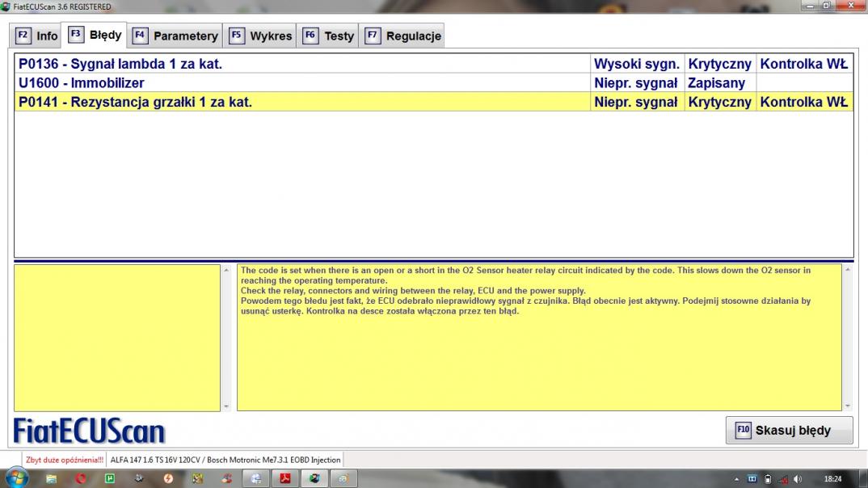Viewport: 868px width, 488px height.
Task: Open the green square taskbar app
Action: click(110, 478)
